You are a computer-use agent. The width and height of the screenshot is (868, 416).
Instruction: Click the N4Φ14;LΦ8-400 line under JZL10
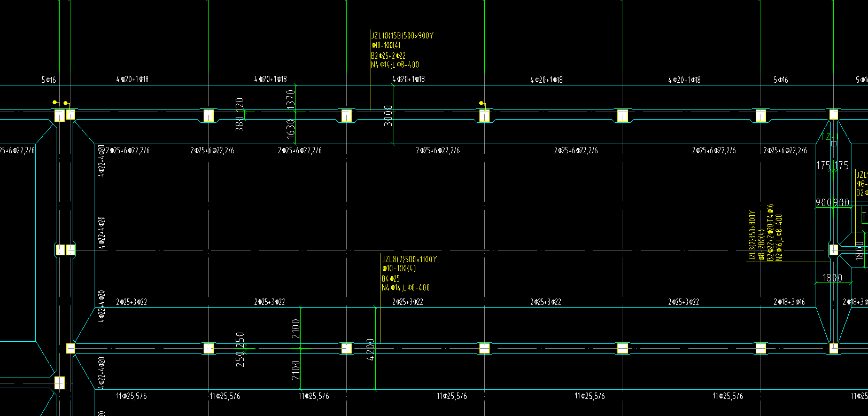(x=395, y=65)
